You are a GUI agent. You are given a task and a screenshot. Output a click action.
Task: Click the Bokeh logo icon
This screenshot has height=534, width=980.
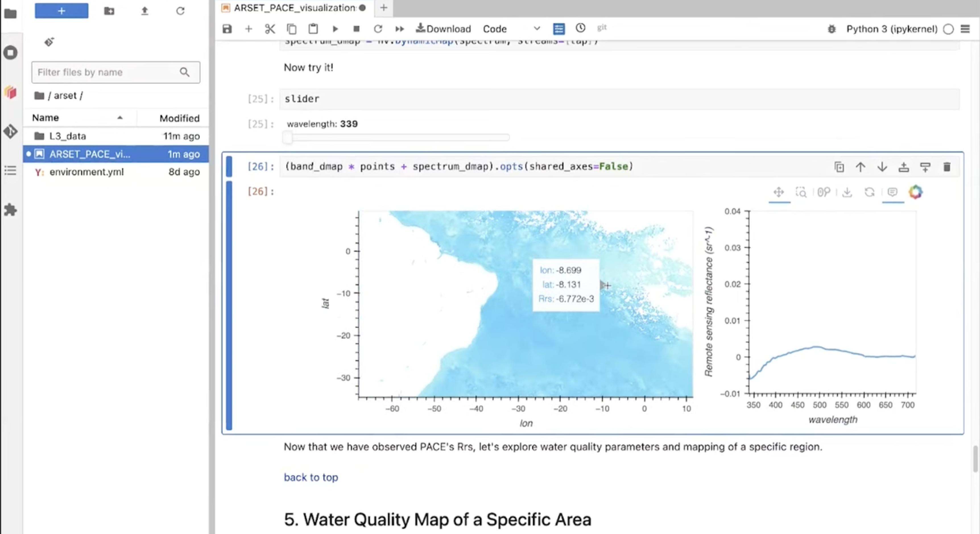[916, 192]
